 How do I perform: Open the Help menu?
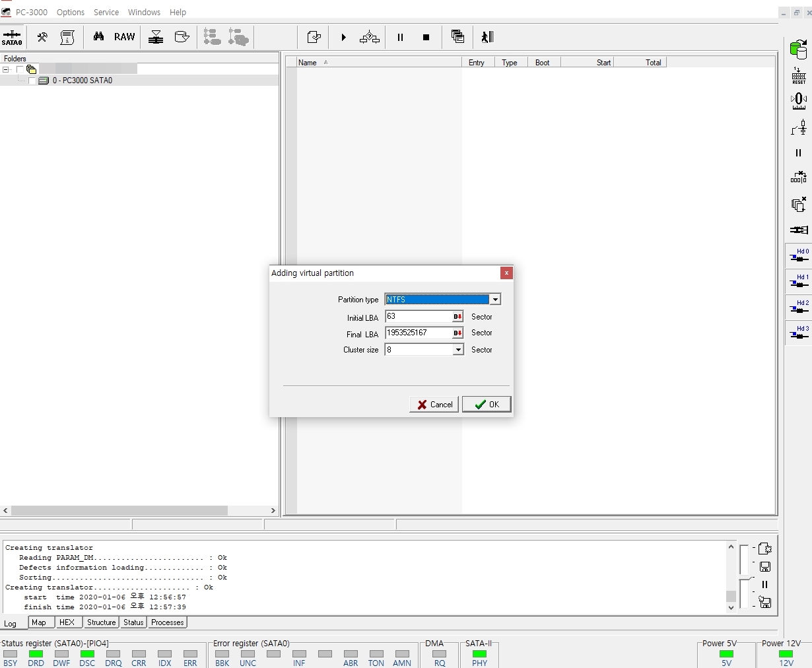178,12
